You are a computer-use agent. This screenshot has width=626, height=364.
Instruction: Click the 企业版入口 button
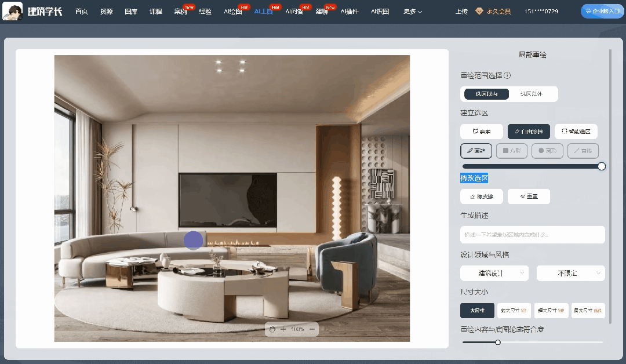coord(602,11)
